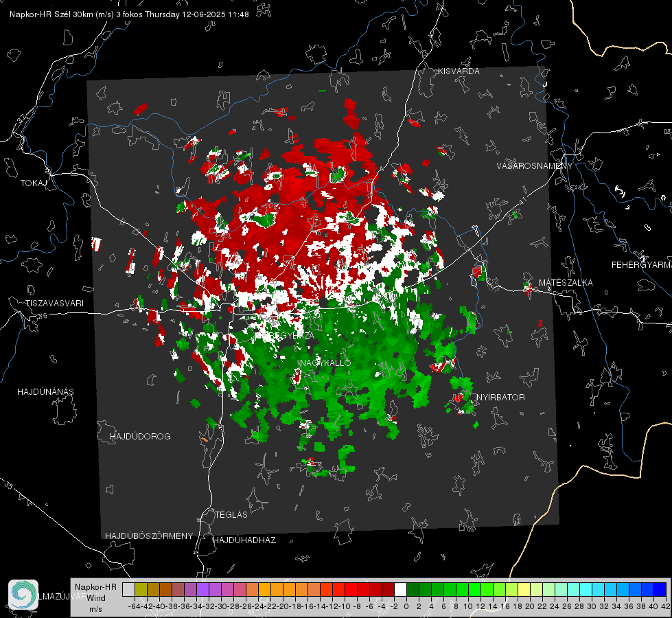Click the HAJDÚBÖSZÖRMÉNY city label
The height and width of the screenshot is (618, 672).
(x=149, y=536)
